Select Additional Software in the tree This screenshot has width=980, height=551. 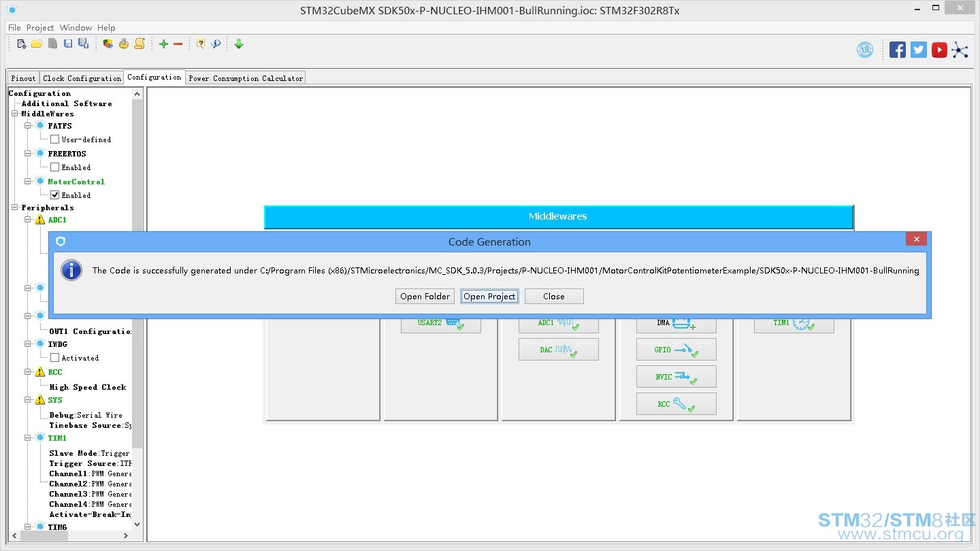pos(67,103)
